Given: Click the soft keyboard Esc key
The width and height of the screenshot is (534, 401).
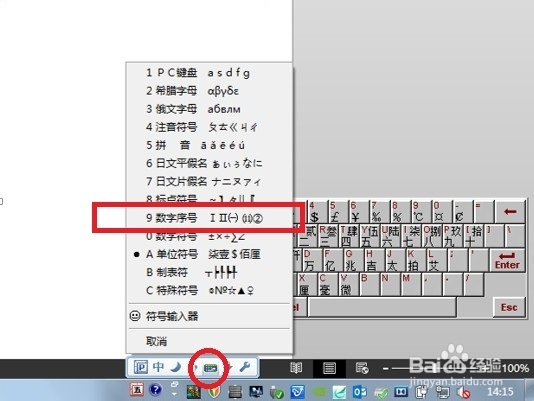Looking at the screenshot, I should 509,308.
